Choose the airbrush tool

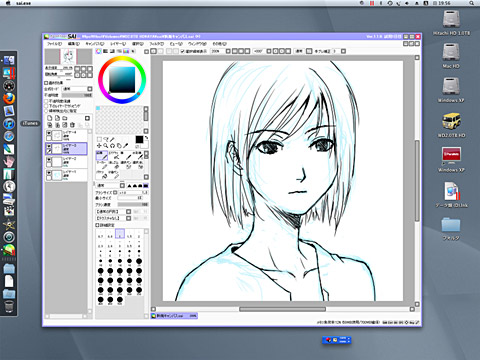[x=114, y=156]
